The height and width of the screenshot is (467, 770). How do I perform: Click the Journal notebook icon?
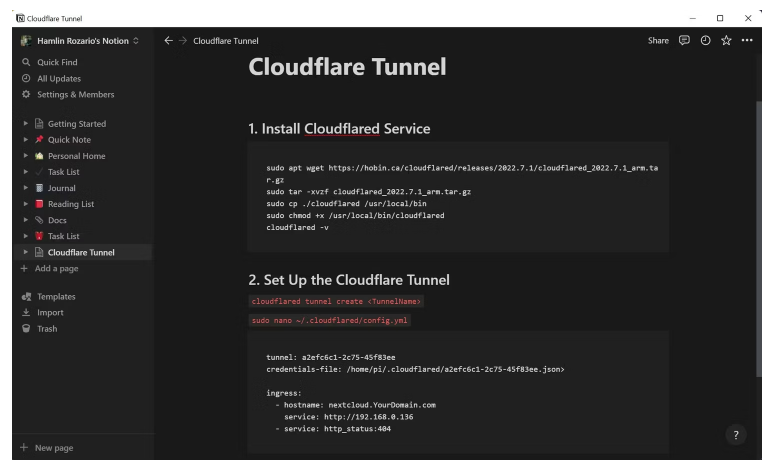(39, 188)
